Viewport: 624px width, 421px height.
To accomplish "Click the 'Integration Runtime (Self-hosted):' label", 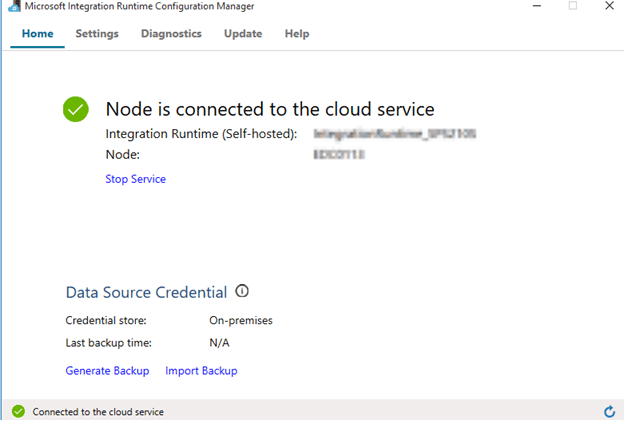I will [201, 134].
